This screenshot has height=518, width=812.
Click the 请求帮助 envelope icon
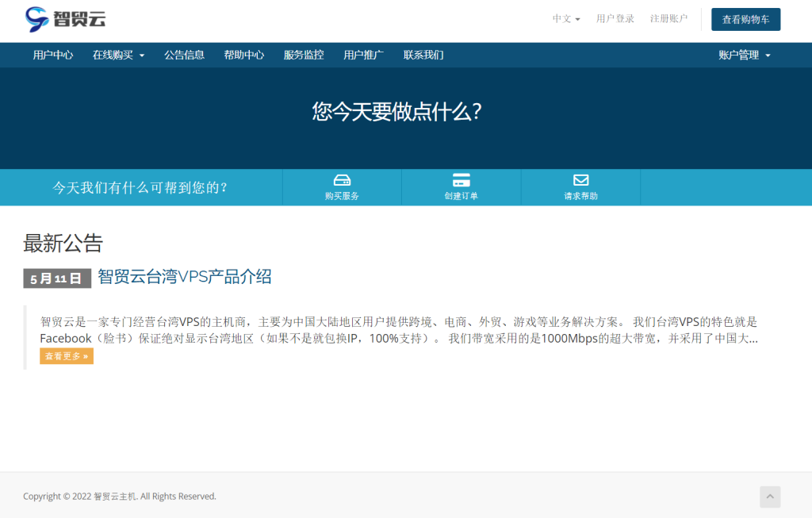pos(581,180)
